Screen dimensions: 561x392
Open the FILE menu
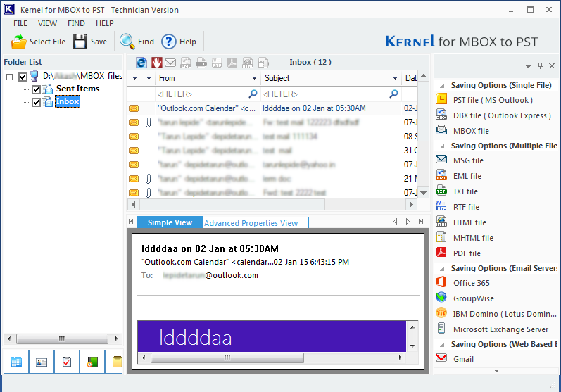click(20, 23)
